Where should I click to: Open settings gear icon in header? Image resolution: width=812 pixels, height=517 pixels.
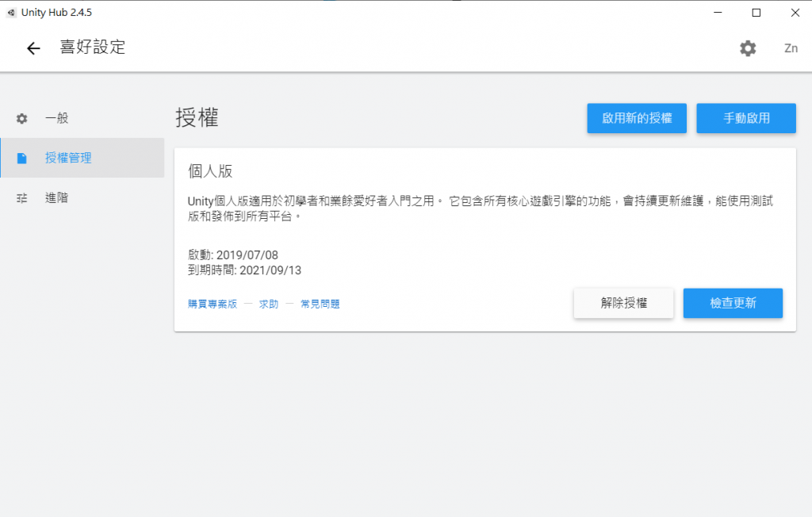pyautogui.click(x=748, y=48)
